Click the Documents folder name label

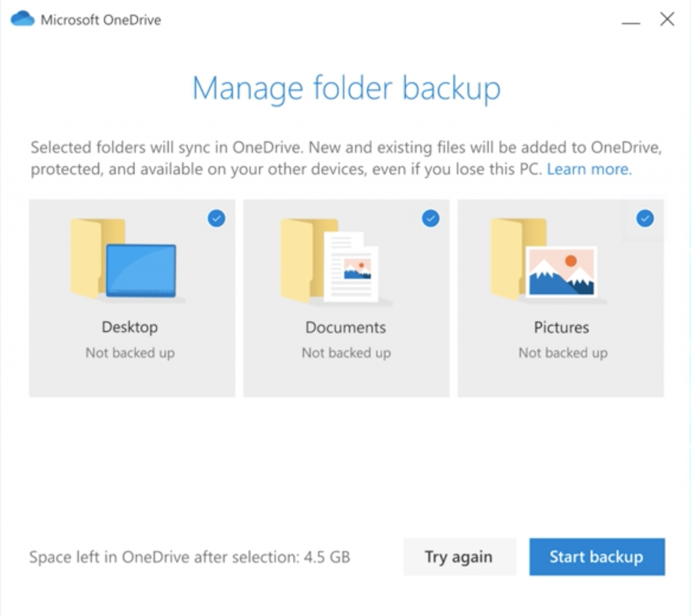click(x=345, y=327)
